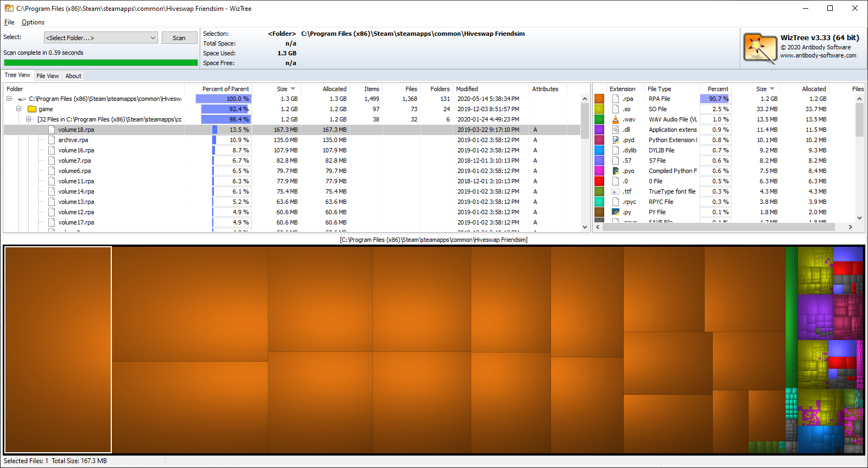Click the game folder icon in tree

click(32, 109)
